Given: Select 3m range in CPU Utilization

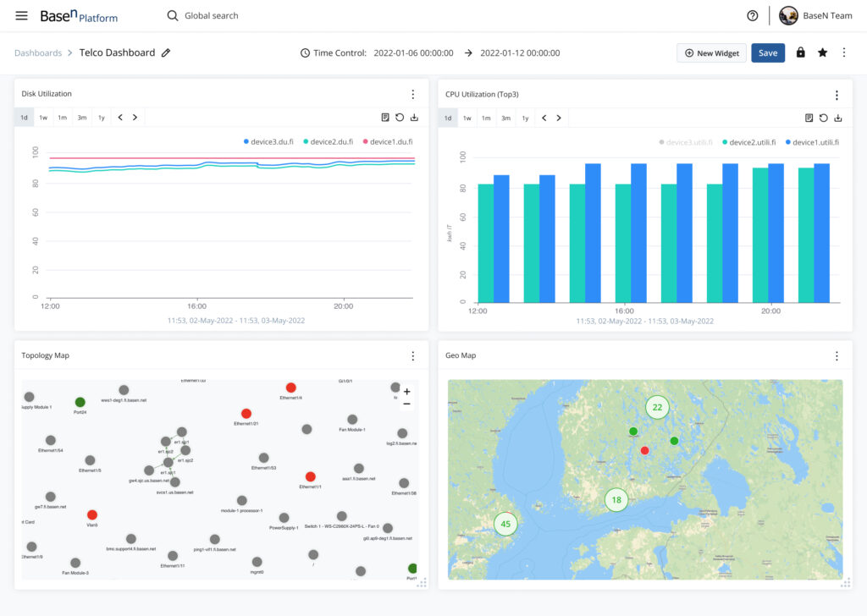Looking at the screenshot, I should (505, 118).
